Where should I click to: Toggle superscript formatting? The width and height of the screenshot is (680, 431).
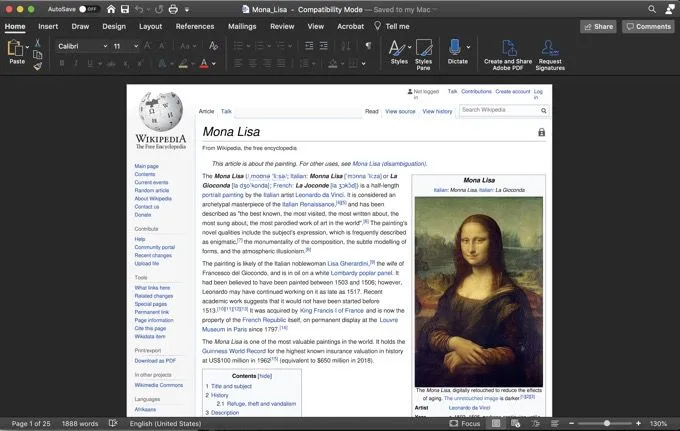point(140,64)
